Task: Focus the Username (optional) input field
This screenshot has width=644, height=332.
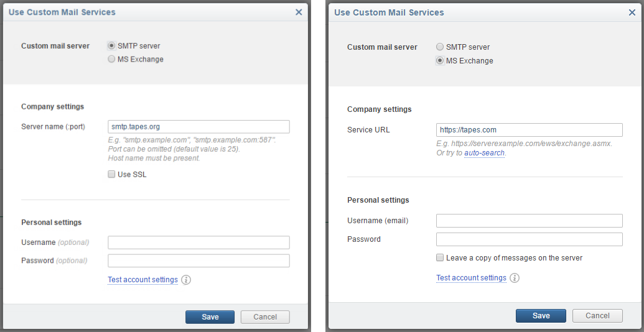Action: (198, 242)
